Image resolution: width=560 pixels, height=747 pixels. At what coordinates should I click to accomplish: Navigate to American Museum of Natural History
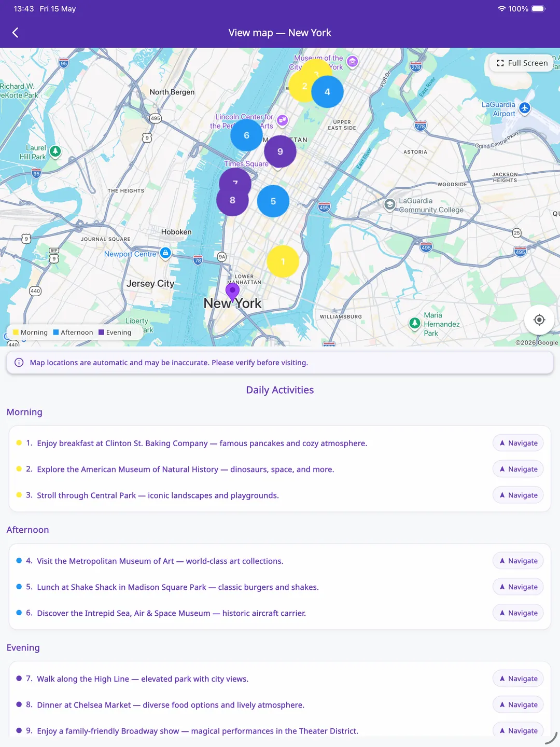coord(518,469)
